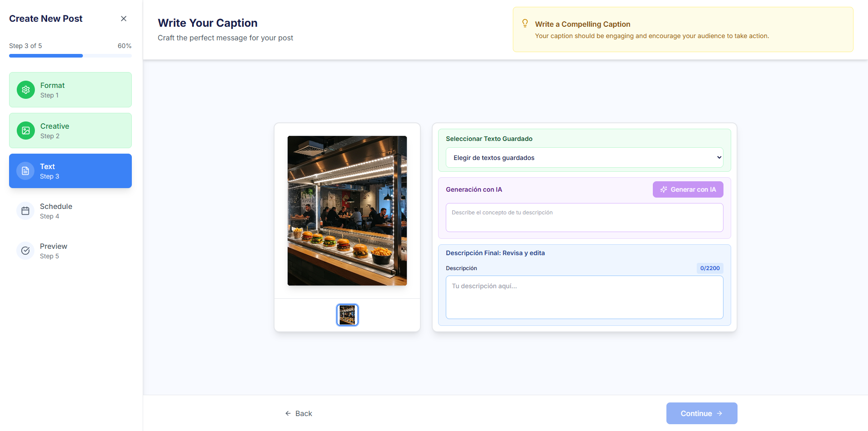This screenshot has height=431, width=868.
Task: Go Back to previous step
Action: (299, 413)
